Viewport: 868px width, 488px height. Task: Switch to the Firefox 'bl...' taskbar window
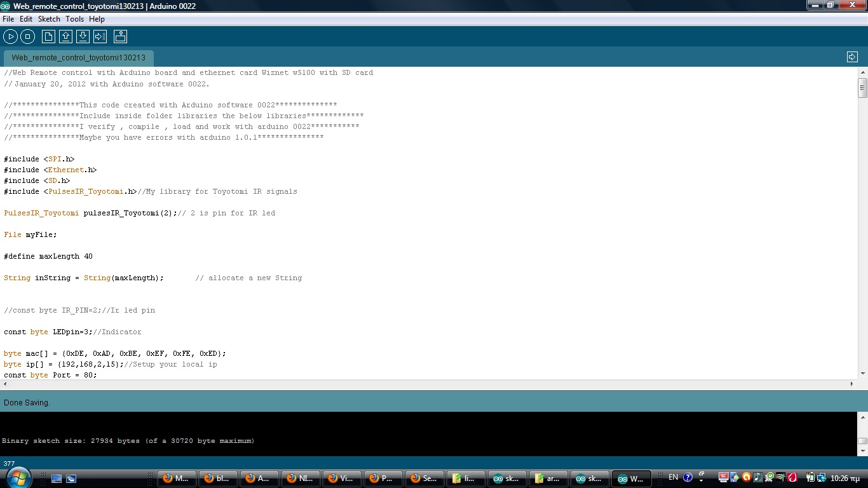[217, 478]
